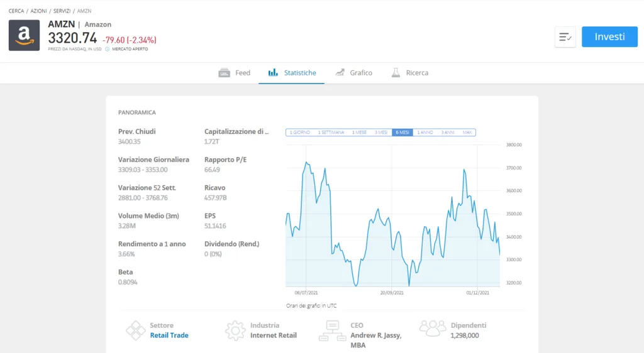Screen dimensions: 644x353
Task: Click the Grafico line chart icon
Action: click(340, 73)
